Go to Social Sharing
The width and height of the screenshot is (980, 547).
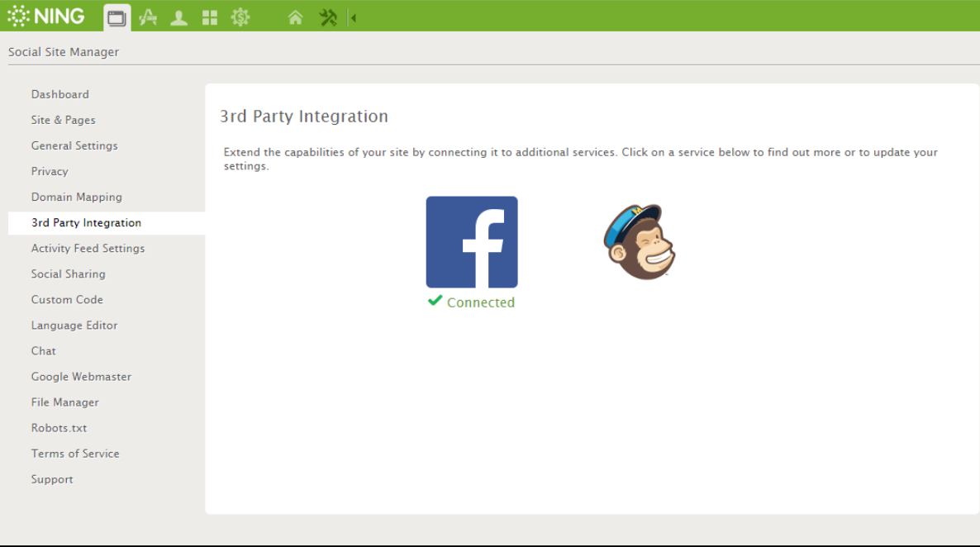tap(68, 273)
